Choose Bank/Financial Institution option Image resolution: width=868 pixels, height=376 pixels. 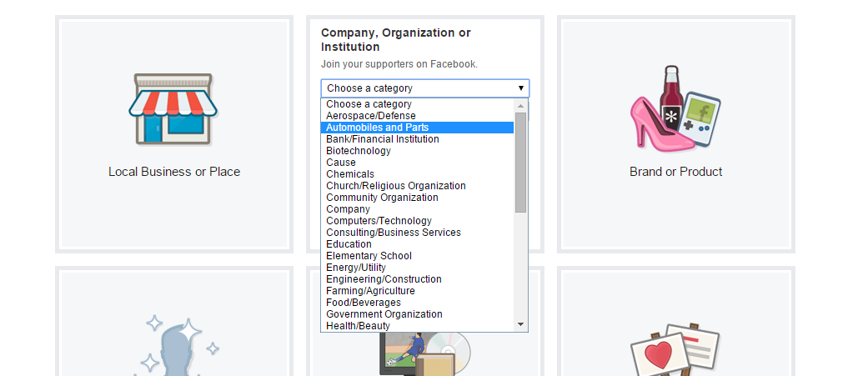point(383,139)
